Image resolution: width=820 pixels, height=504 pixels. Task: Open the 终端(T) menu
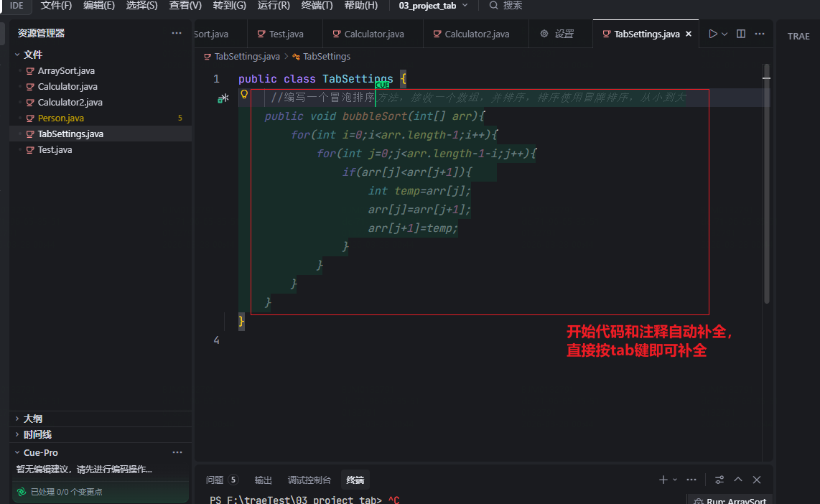pyautogui.click(x=317, y=6)
